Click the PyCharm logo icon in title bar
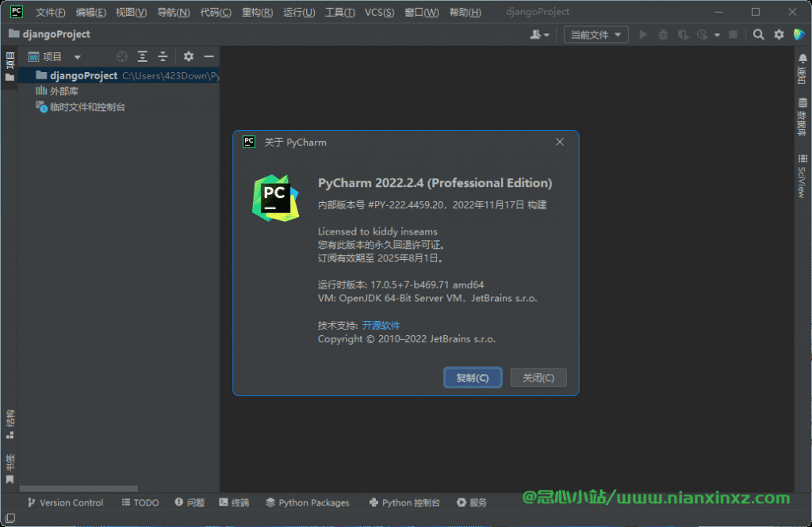Viewport: 812px width, 527px height. point(16,11)
